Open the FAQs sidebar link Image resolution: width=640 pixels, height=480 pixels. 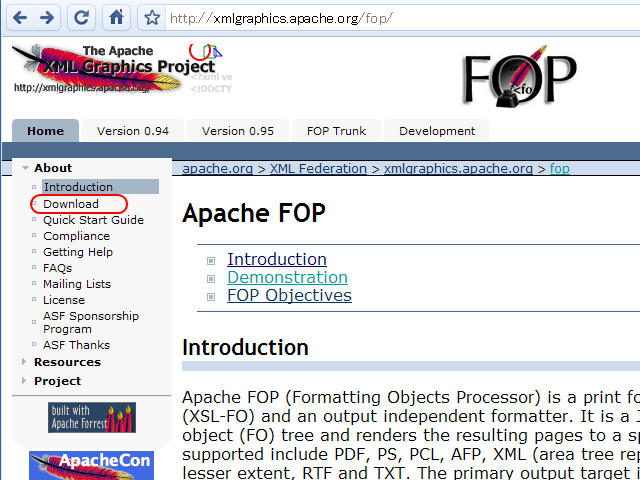(58, 268)
